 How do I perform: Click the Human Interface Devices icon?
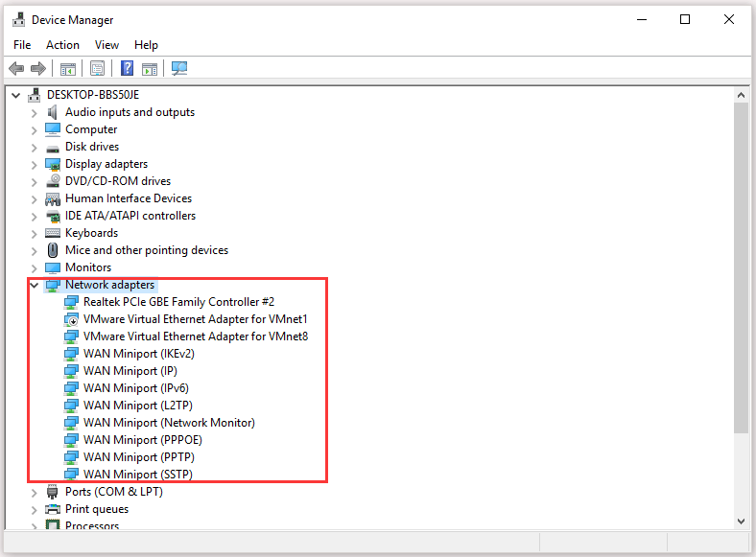53,199
